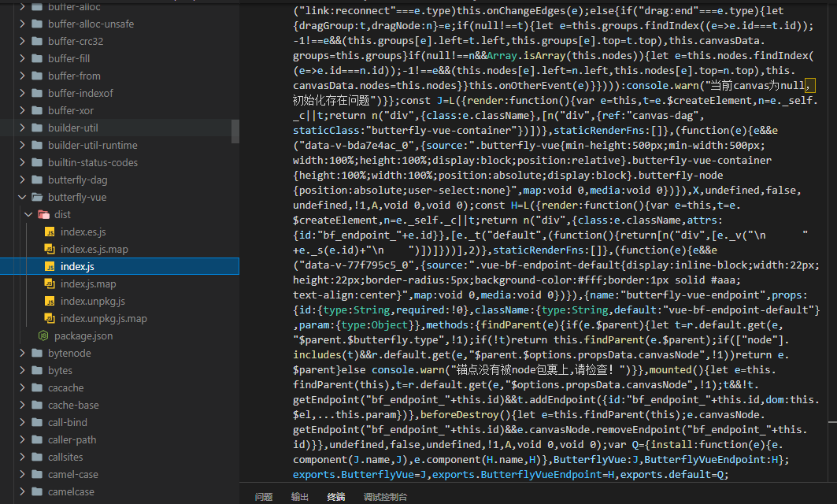Collapse the dist folder chevron
The width and height of the screenshot is (837, 504).
click(x=28, y=215)
